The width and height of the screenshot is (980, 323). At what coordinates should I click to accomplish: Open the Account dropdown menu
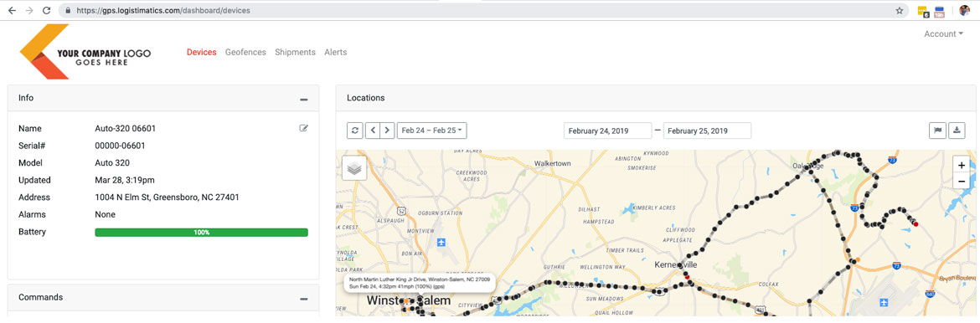tap(943, 34)
